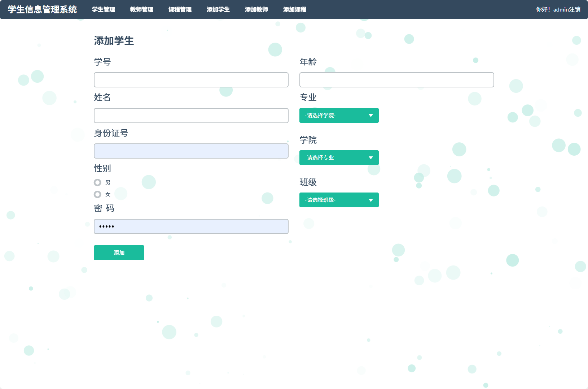Open the 添加学生 nav item
Image resolution: width=588 pixels, height=389 pixels.
[x=218, y=9]
